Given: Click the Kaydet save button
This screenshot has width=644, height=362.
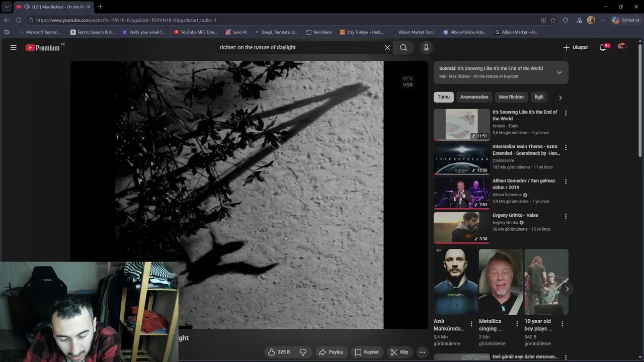Looking at the screenshot, I should pyautogui.click(x=367, y=352).
